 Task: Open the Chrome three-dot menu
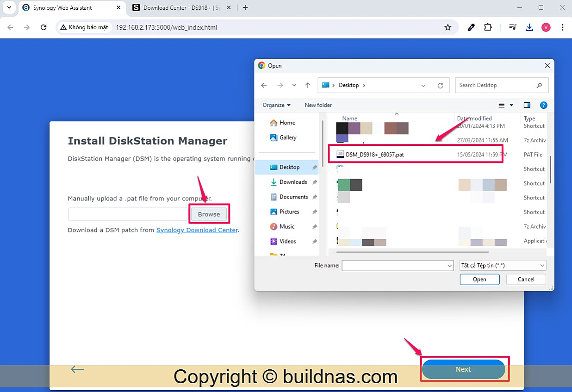(x=563, y=27)
